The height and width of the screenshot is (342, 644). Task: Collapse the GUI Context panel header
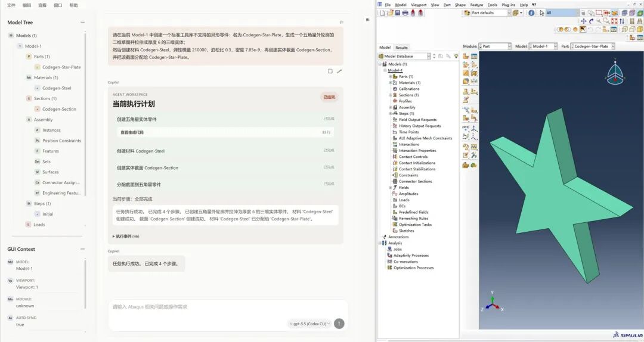click(x=82, y=249)
